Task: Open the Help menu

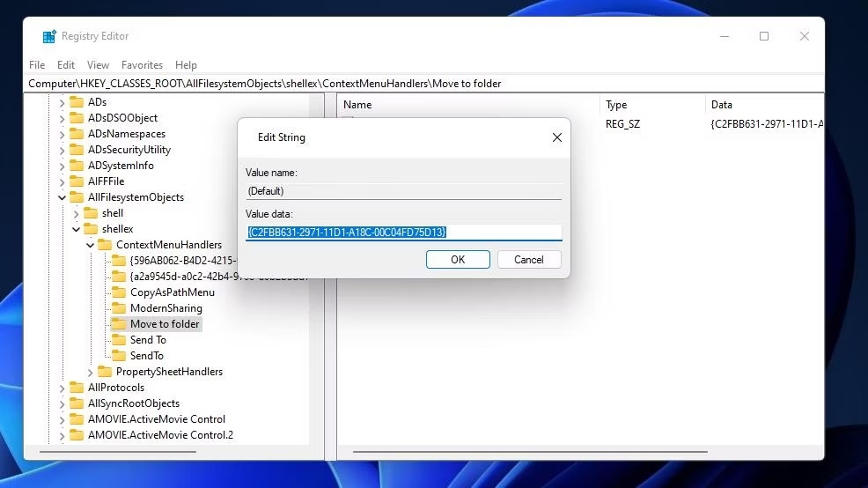Action: click(x=186, y=65)
